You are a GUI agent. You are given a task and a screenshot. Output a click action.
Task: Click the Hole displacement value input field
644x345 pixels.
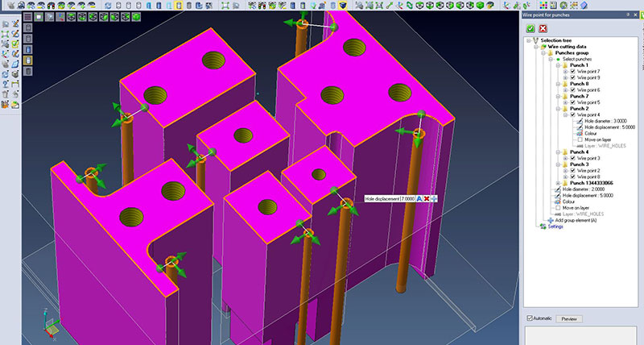(x=408, y=198)
